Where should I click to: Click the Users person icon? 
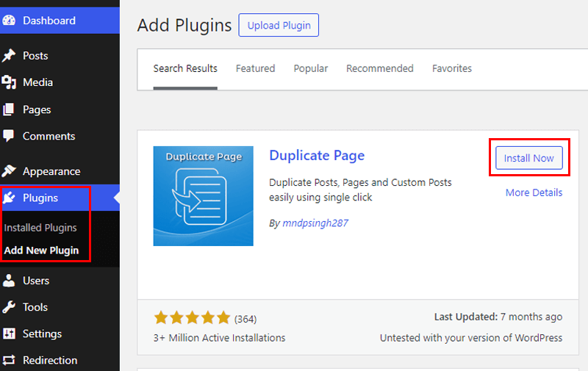tap(9, 281)
